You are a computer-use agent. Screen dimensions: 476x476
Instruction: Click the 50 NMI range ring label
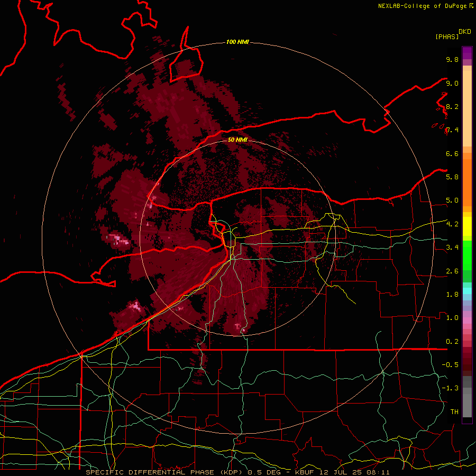pyautogui.click(x=237, y=140)
